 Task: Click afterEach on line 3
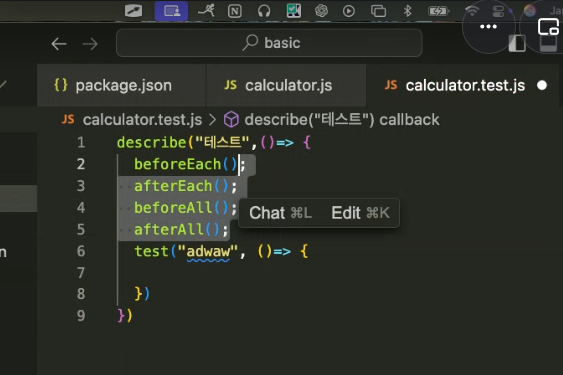click(173, 186)
